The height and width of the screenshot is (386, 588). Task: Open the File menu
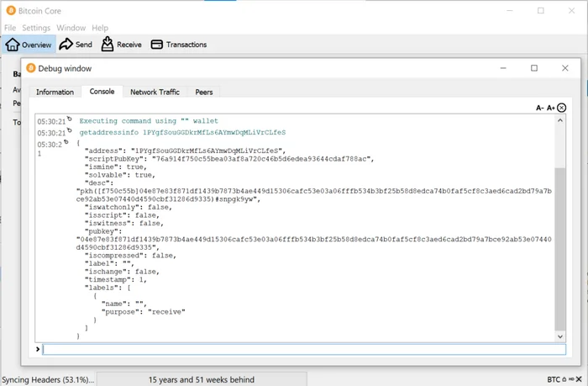tap(10, 28)
